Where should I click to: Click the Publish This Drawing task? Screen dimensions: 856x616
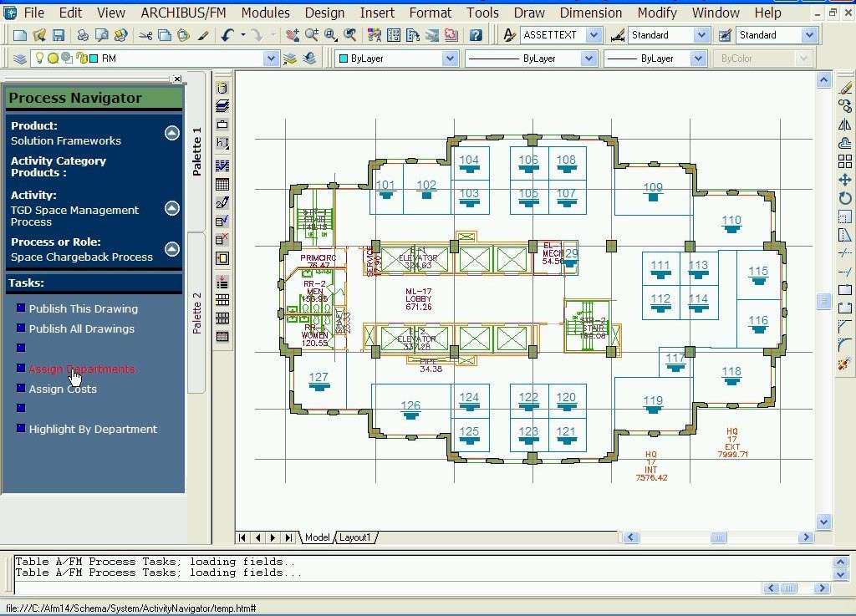tap(84, 308)
